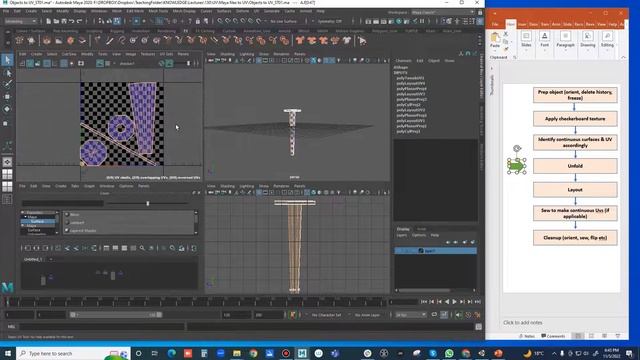Pick the Rotate tool in Maya toolbox
This screenshot has width=640, height=360.
(7, 109)
